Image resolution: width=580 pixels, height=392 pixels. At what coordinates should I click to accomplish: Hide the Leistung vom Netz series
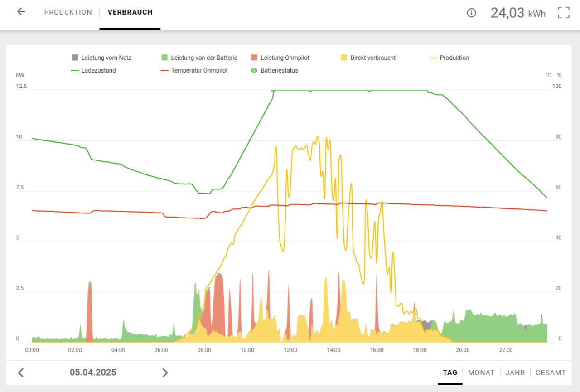[102, 58]
